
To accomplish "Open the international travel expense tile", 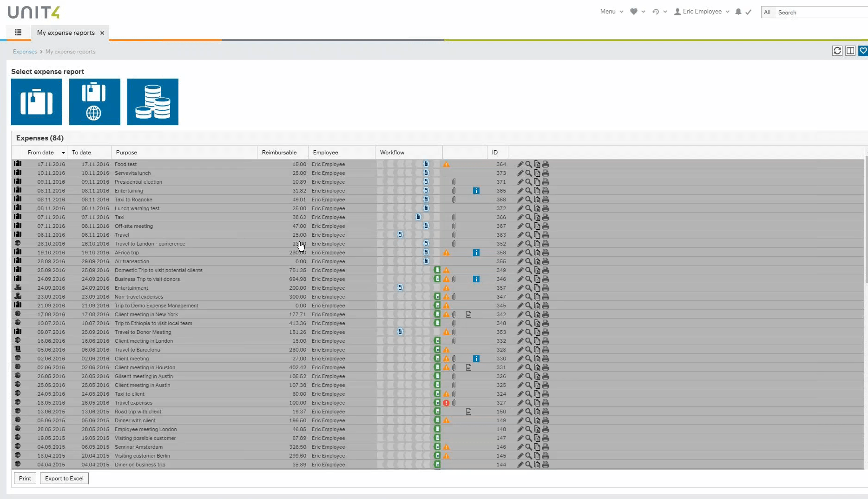I will [x=95, y=102].
